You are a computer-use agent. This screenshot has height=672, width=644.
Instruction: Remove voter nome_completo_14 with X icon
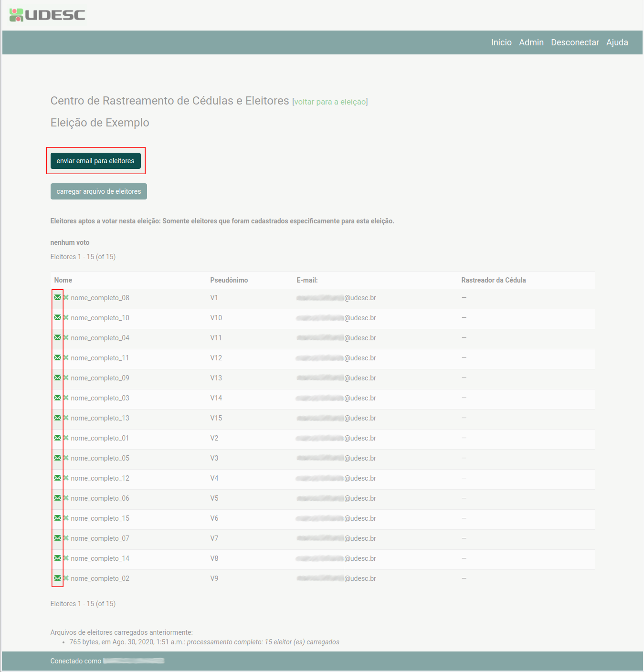point(66,558)
